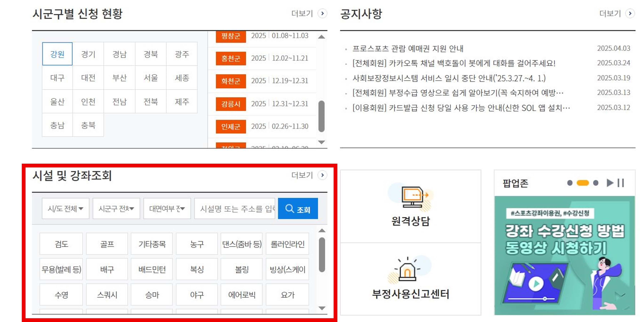Image resolution: width=644 pixels, height=322 pixels.
Task: Switch to the 서울 region tab
Action: click(151, 78)
